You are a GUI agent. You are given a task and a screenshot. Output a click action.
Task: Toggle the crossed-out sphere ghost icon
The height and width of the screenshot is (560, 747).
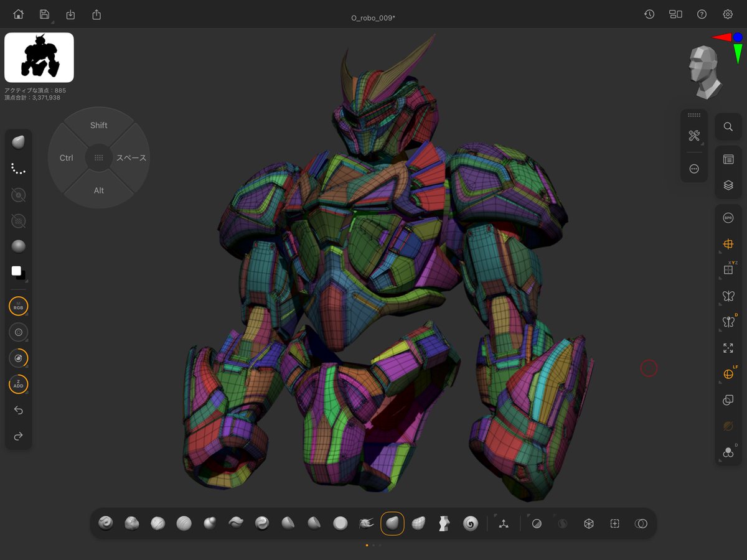tap(728, 427)
